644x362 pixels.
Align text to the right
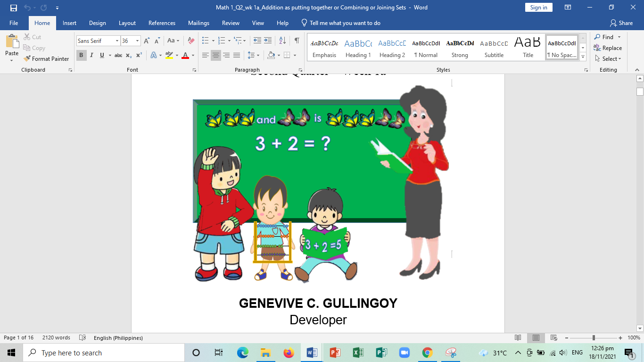coord(226,55)
